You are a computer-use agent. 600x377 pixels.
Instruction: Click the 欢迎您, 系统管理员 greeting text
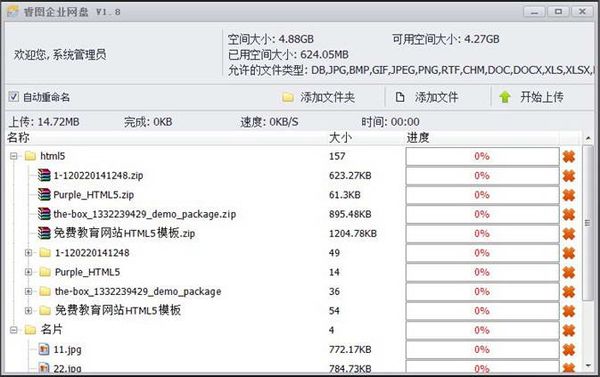[60, 55]
